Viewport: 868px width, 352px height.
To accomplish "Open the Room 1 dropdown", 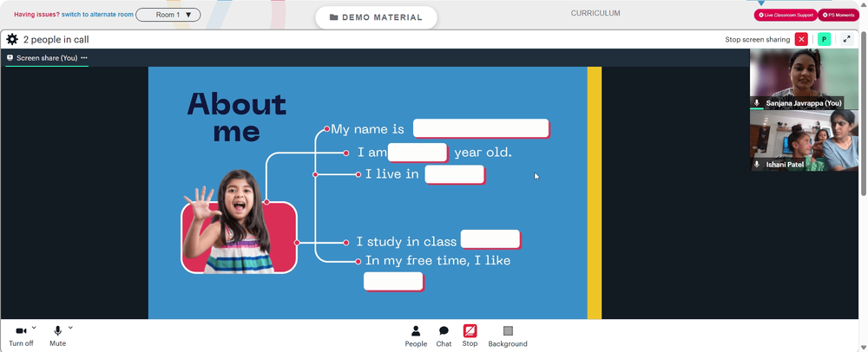I will [168, 15].
